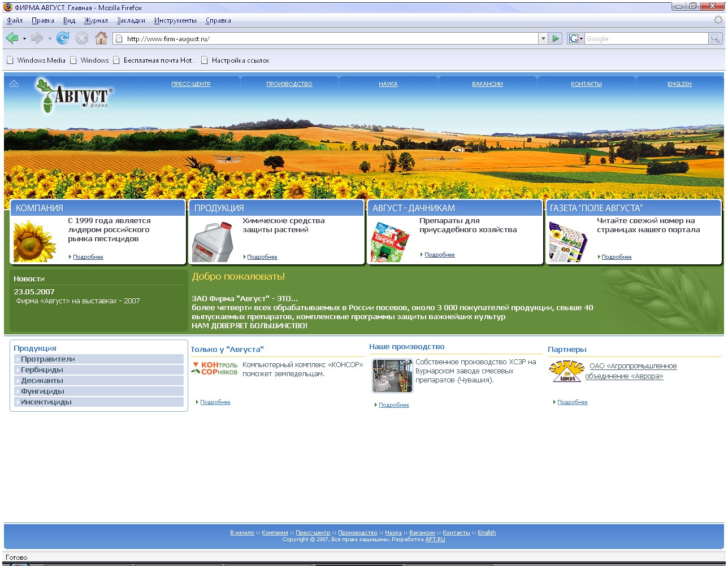Open the Back button history dropdown
The image size is (728, 566).
(x=24, y=39)
